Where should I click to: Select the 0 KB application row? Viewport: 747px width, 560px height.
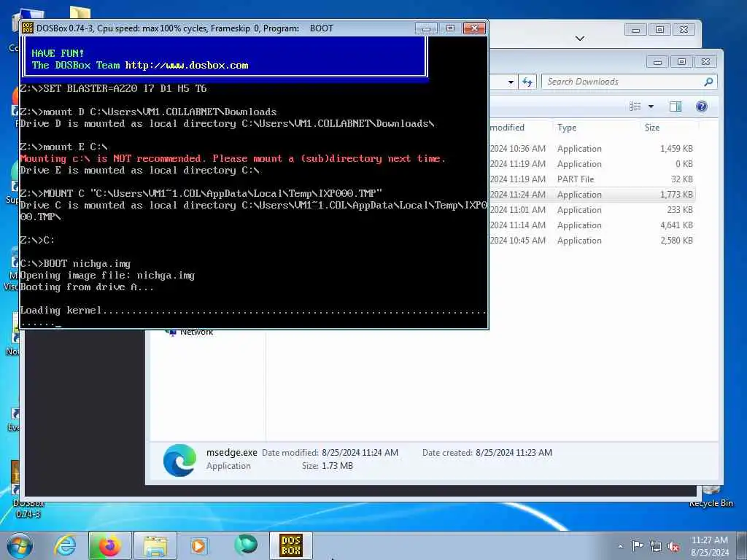(x=591, y=164)
